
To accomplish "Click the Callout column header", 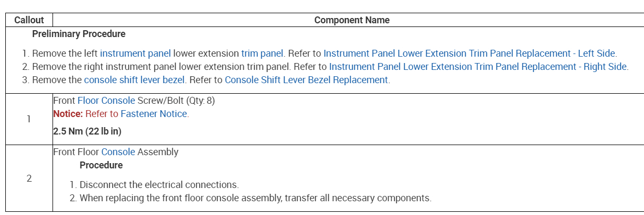I will click(29, 20).
